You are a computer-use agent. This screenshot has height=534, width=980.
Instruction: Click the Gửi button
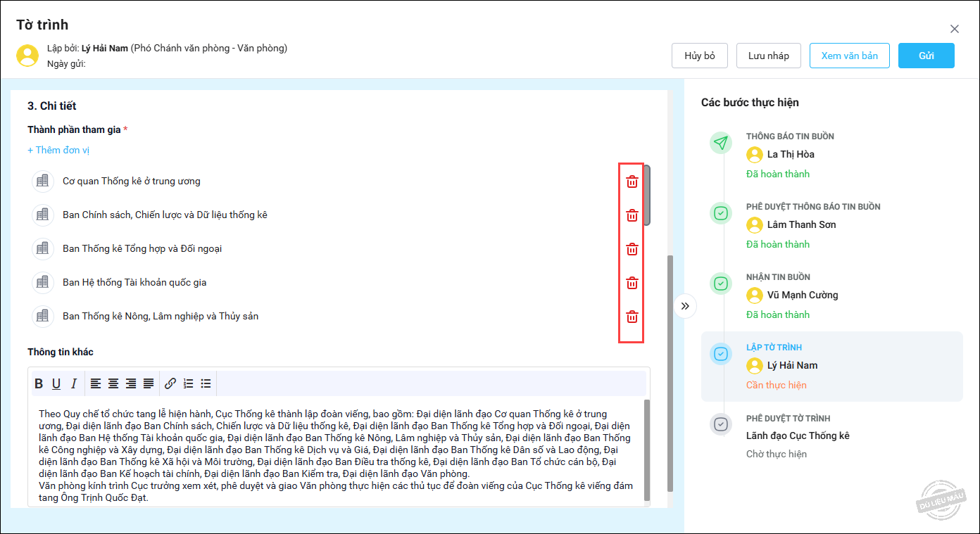(926, 56)
